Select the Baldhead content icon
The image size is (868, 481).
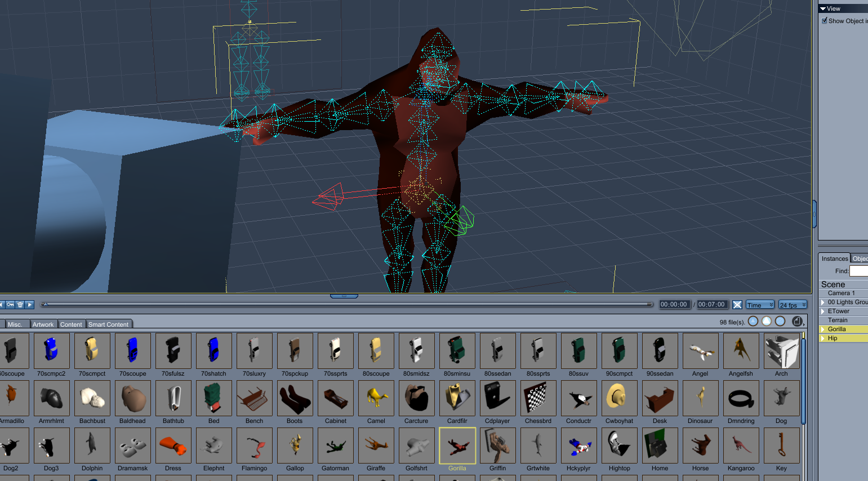132,398
